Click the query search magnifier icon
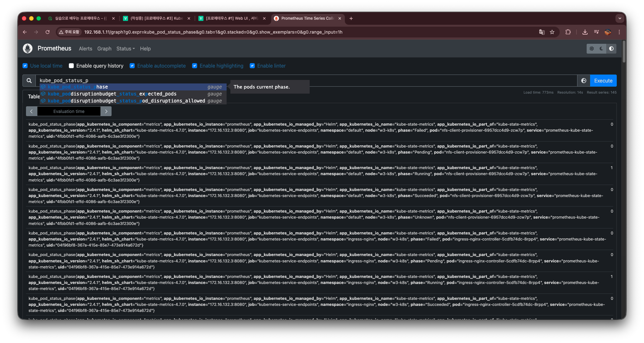 pos(29,81)
